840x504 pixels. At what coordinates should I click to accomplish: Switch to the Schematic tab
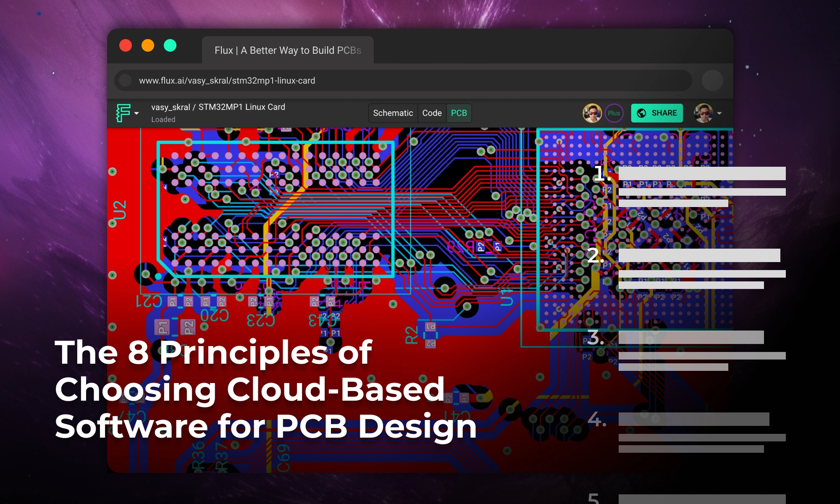click(393, 113)
